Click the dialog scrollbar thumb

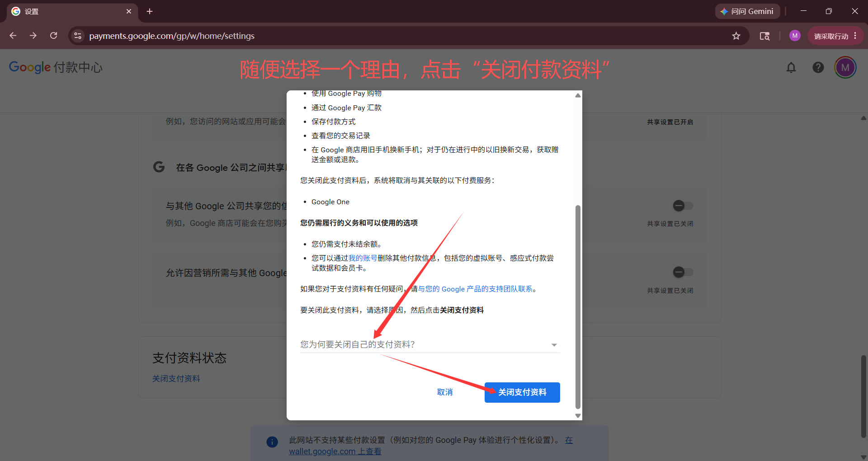578,307
